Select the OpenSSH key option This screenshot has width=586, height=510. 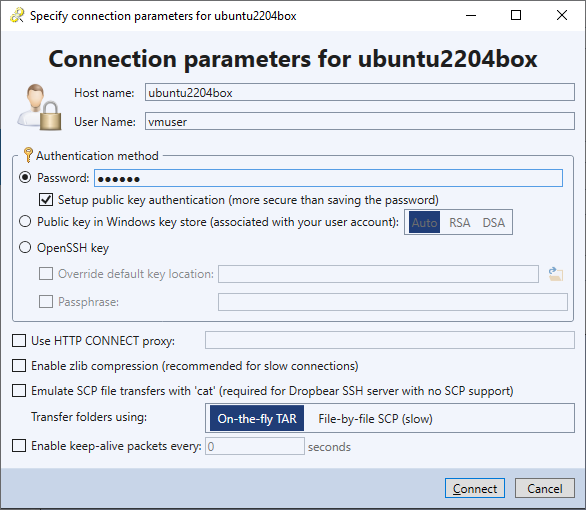[x=25, y=247]
